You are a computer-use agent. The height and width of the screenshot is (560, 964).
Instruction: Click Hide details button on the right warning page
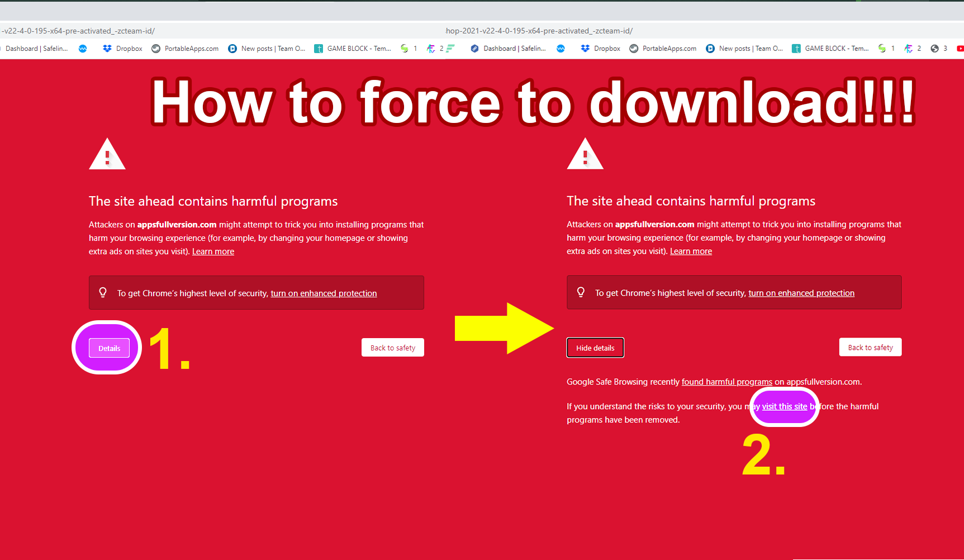[595, 348]
